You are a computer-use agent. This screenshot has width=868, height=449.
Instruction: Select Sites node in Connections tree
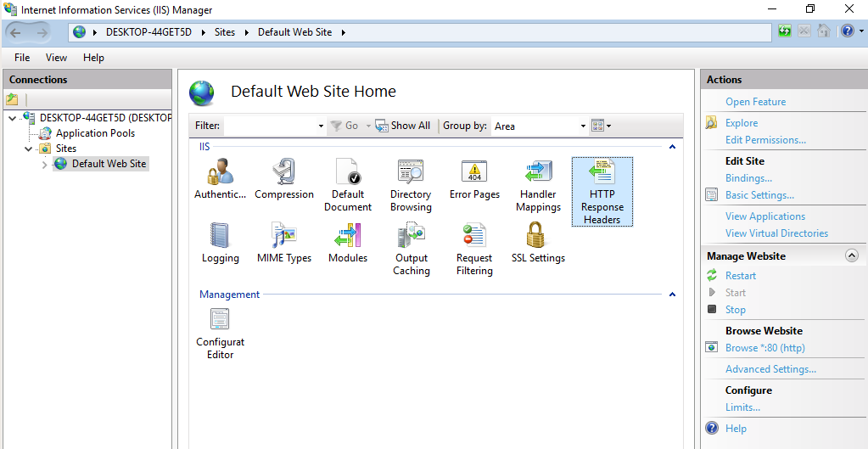click(x=66, y=149)
